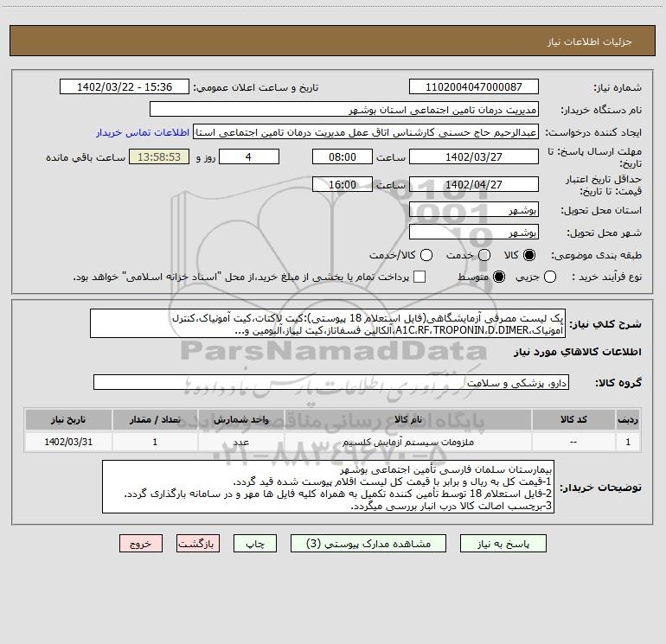Click the remaining time 13:58:53 field

[159, 156]
